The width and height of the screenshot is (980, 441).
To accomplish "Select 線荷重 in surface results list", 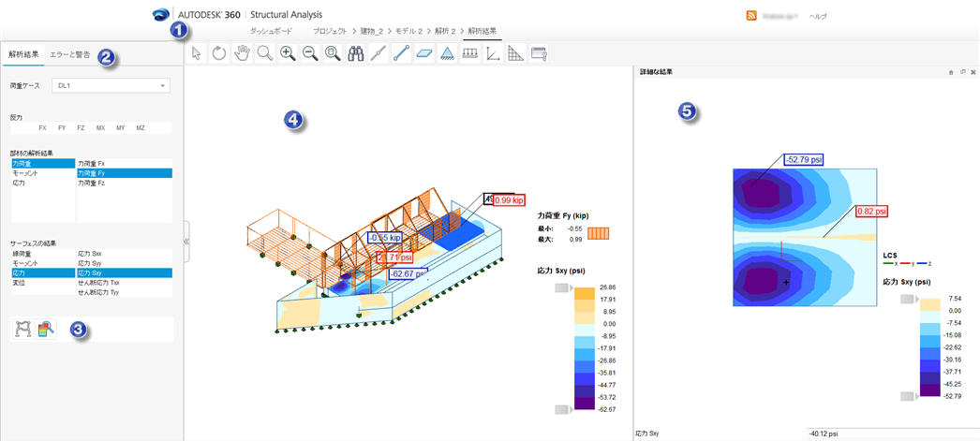I will tap(44, 255).
